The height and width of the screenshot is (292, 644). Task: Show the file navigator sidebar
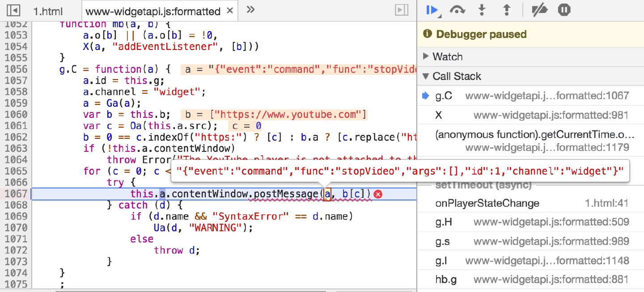[x=14, y=10]
